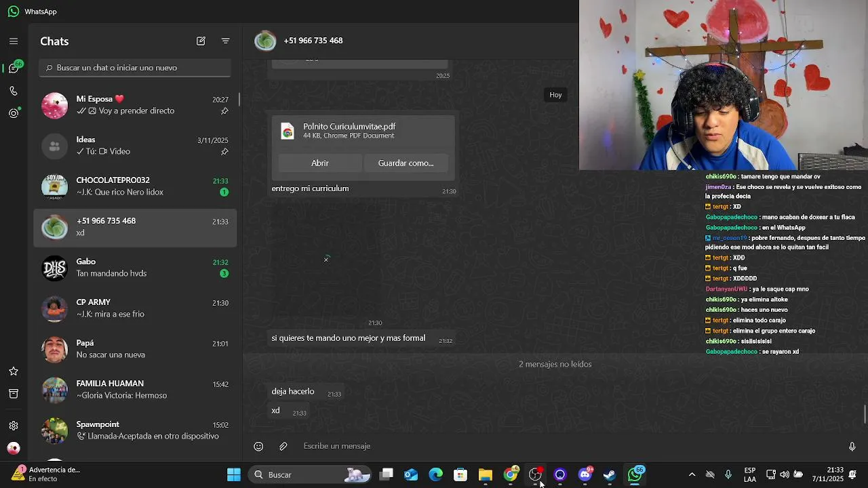Viewport: 868px width, 488px height.
Task: Open Task View on taskbar
Action: pyautogui.click(x=387, y=475)
